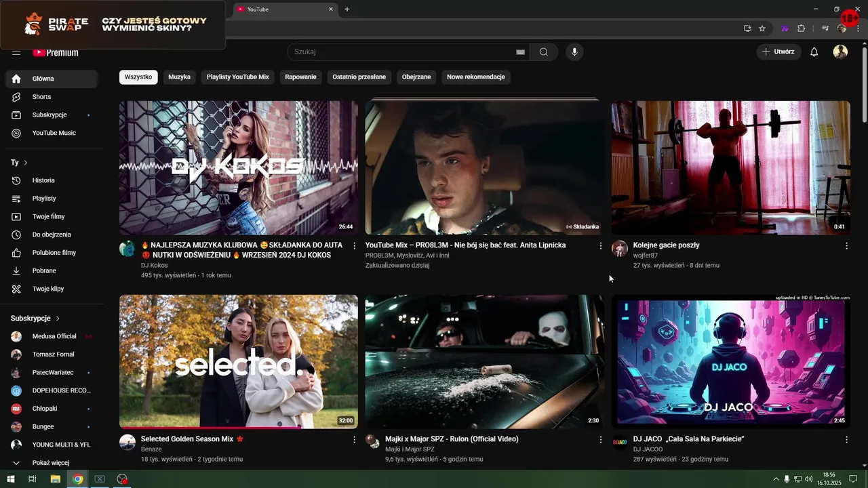868x488 pixels.
Task: Expand the Ty section chevron
Action: coord(26,163)
